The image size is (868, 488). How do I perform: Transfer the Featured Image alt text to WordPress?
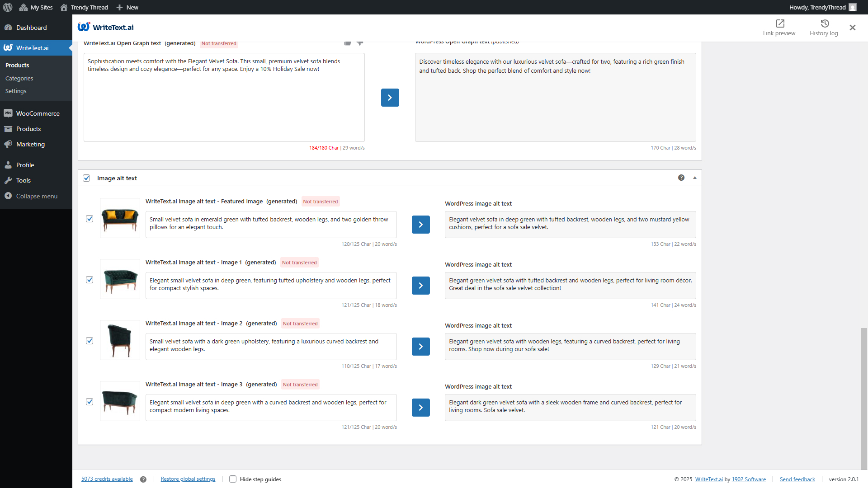tap(420, 225)
